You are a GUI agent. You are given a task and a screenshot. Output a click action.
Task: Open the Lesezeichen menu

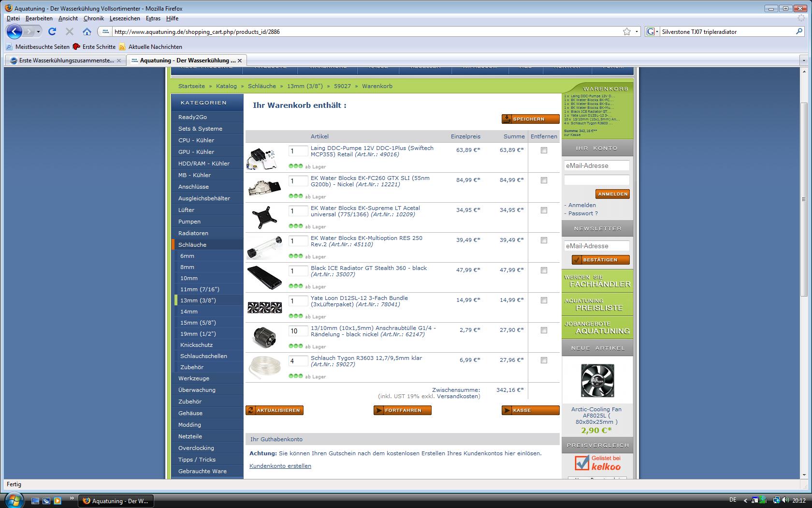pos(125,18)
